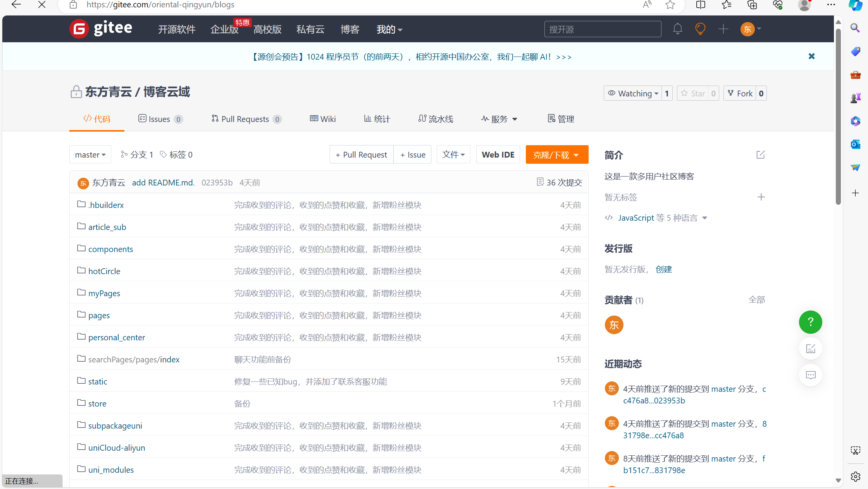Image resolution: width=868 pixels, height=489 pixels.
Task: Open the 流水线 tab
Action: point(436,119)
